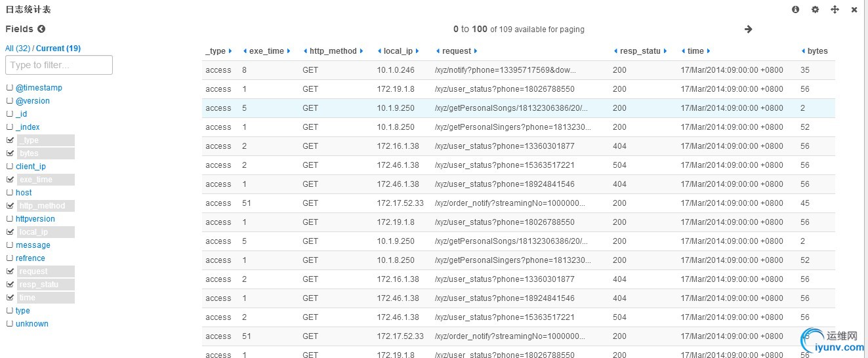
Task: Click the message field name link
Action: click(x=33, y=245)
